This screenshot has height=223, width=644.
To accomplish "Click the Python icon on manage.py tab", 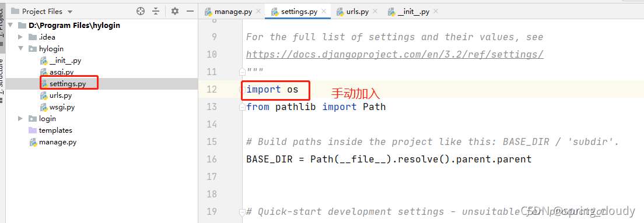I will click(208, 12).
